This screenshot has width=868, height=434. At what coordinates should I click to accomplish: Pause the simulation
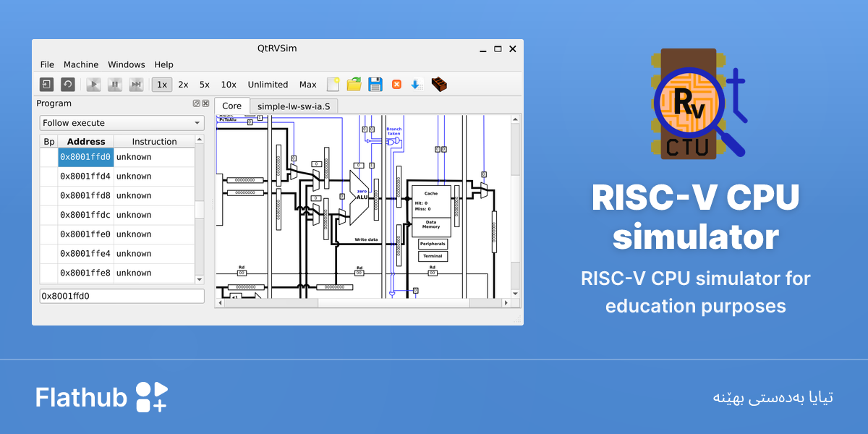click(x=114, y=85)
